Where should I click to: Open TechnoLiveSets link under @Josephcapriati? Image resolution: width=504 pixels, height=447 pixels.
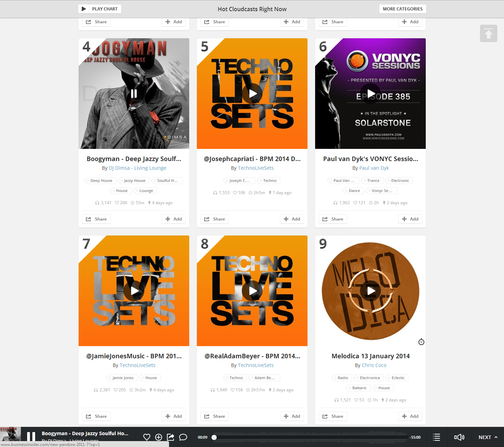(x=256, y=168)
